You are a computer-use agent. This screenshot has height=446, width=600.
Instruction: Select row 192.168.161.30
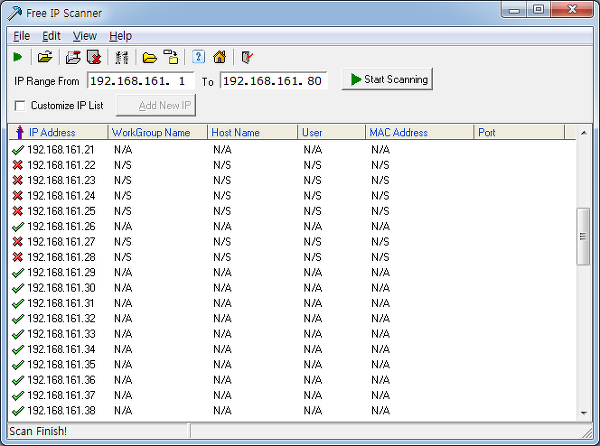click(292, 288)
